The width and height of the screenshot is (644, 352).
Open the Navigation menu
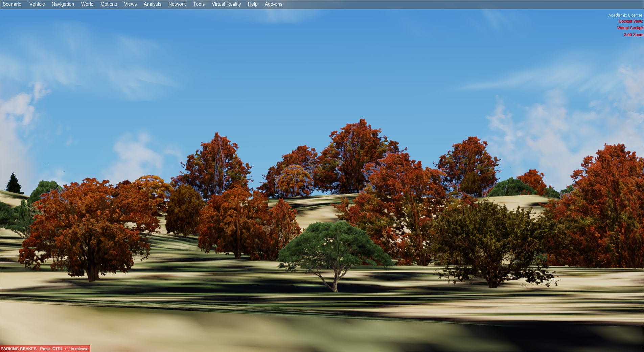click(x=63, y=4)
